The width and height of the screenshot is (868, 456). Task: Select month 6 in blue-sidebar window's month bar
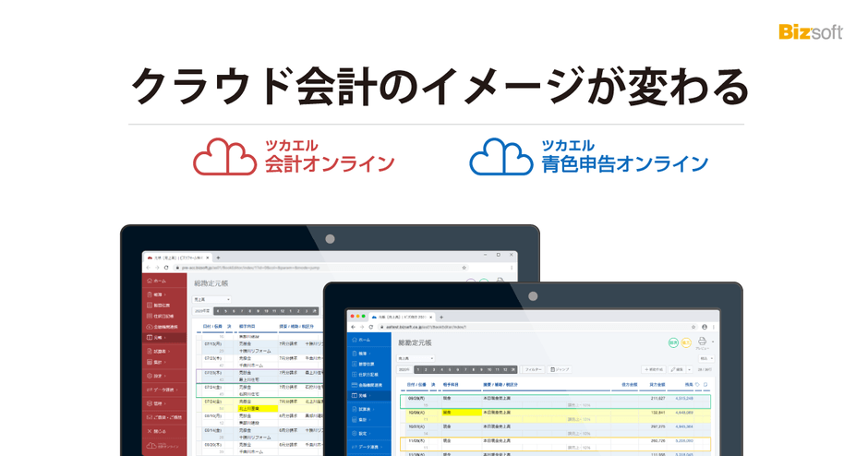[x=458, y=369]
